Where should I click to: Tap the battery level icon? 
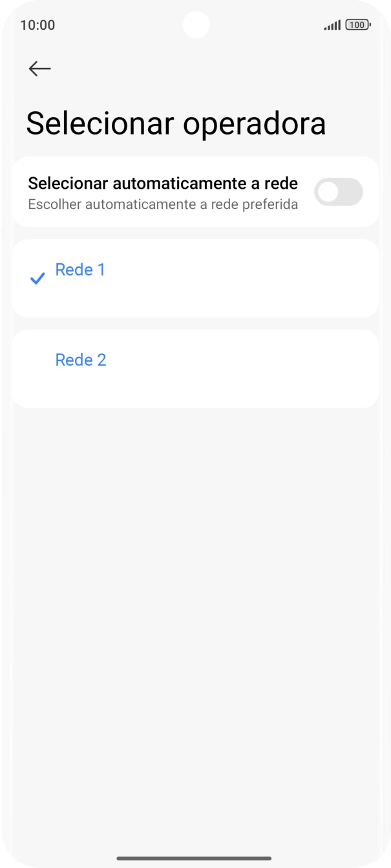pyautogui.click(x=358, y=25)
